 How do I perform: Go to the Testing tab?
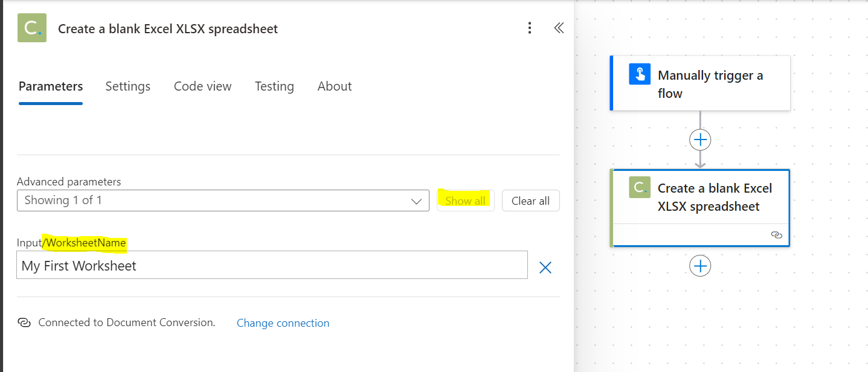coord(274,86)
